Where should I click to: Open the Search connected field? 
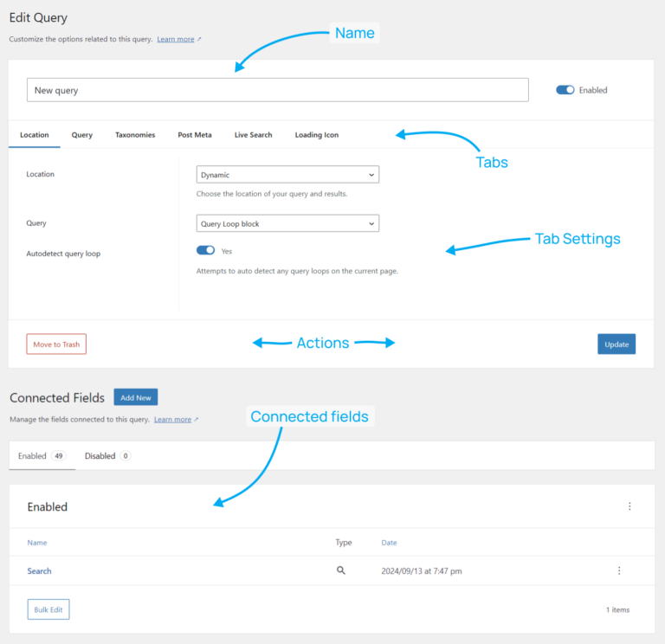coord(40,571)
